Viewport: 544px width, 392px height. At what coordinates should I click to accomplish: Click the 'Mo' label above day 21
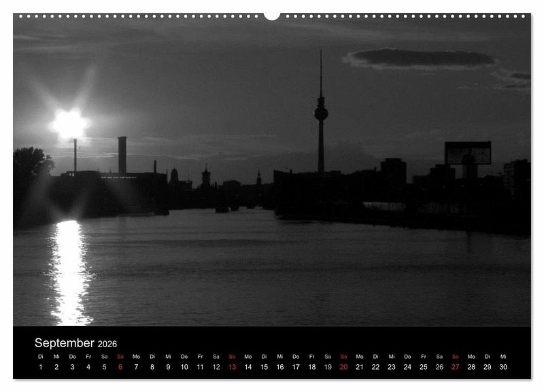click(x=360, y=357)
